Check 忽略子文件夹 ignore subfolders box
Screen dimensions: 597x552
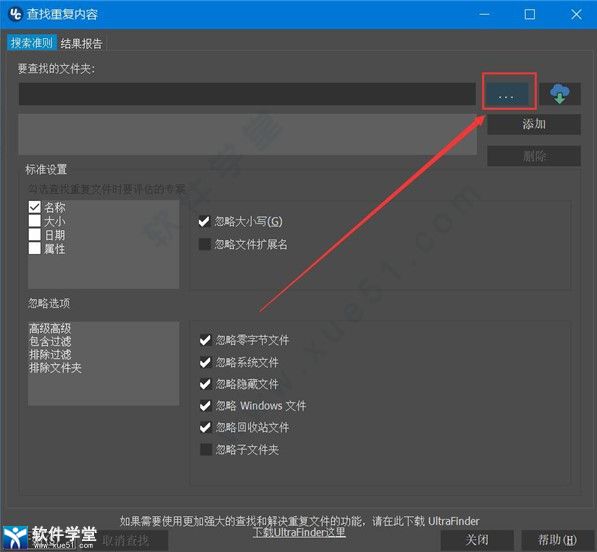click(x=206, y=450)
